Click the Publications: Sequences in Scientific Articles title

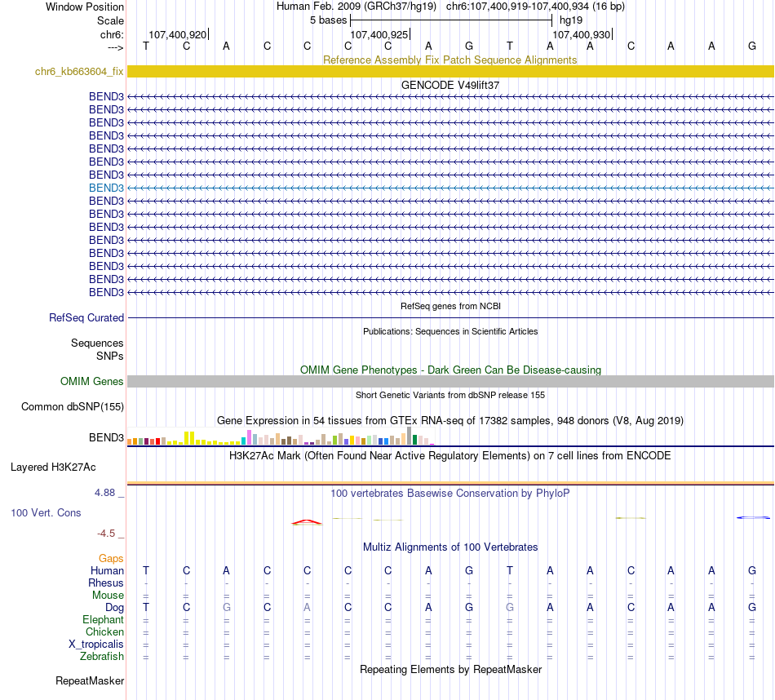pyautogui.click(x=450, y=331)
